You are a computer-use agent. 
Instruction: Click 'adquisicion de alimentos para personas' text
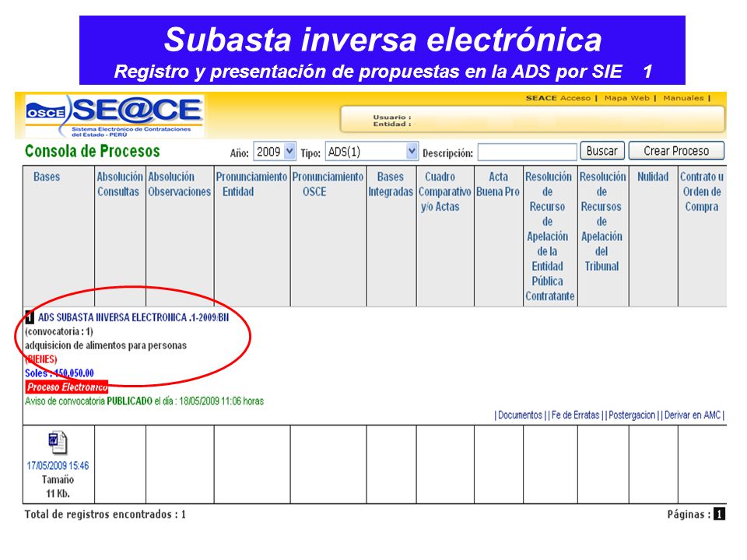pyautogui.click(x=106, y=345)
